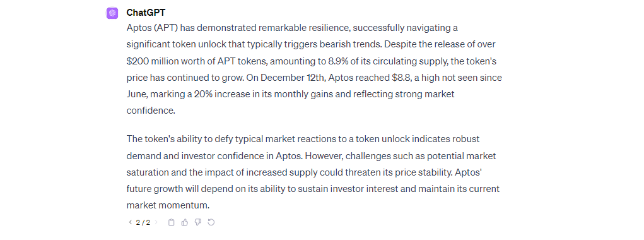644x240 pixels.
Task: Click the ChatGPT sender name
Action: coord(146,13)
